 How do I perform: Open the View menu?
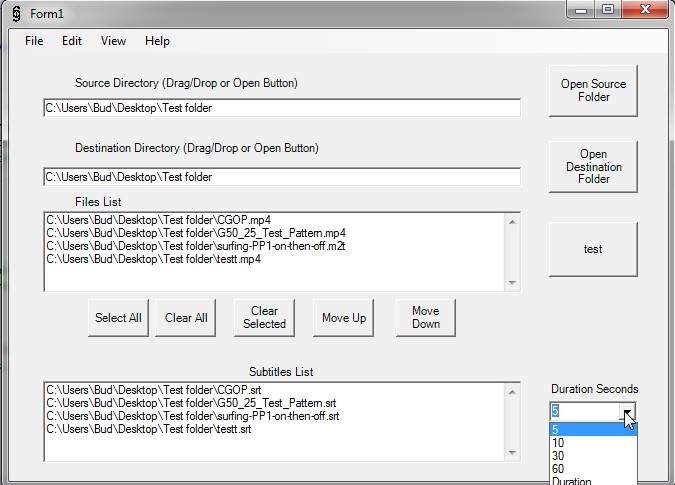tap(113, 41)
